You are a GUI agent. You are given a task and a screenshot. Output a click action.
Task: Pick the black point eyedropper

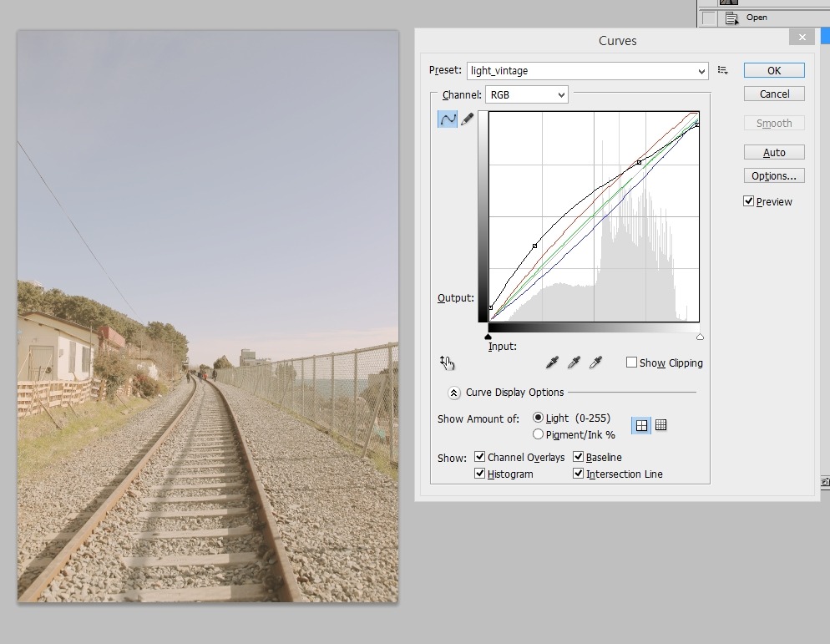(x=552, y=363)
